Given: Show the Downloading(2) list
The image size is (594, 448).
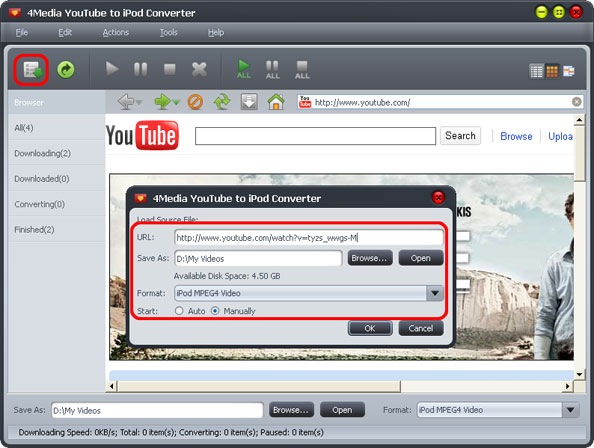Looking at the screenshot, I should click(56, 153).
